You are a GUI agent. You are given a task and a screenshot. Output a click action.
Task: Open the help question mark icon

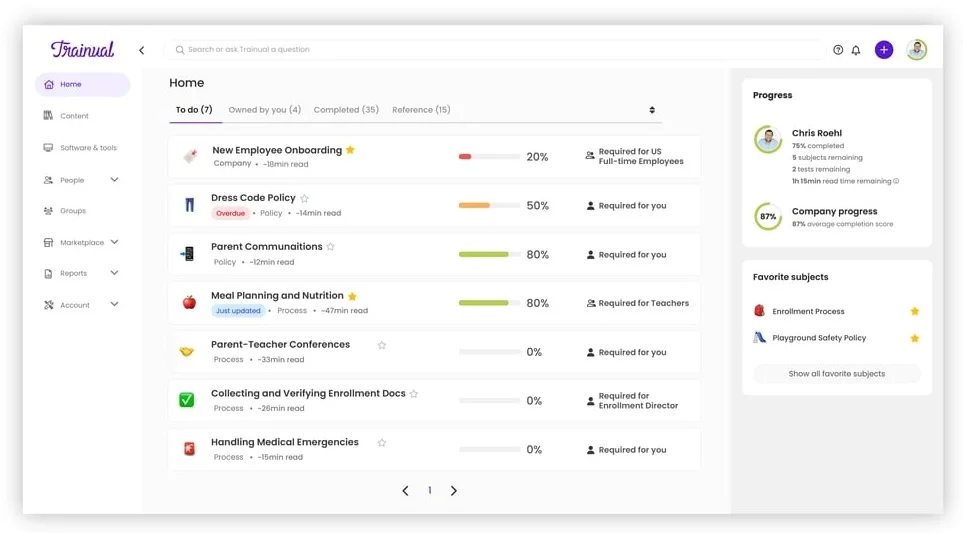click(838, 50)
